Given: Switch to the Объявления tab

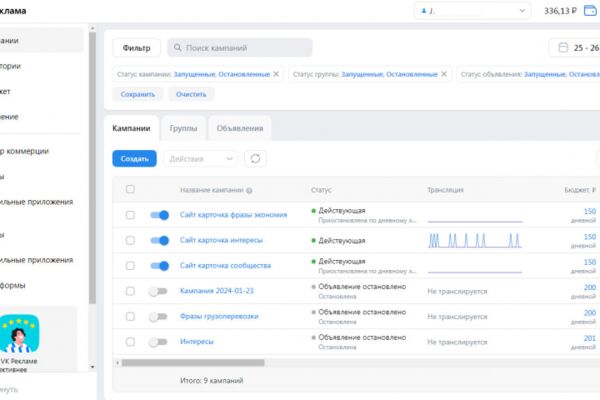Looking at the screenshot, I should point(240,128).
